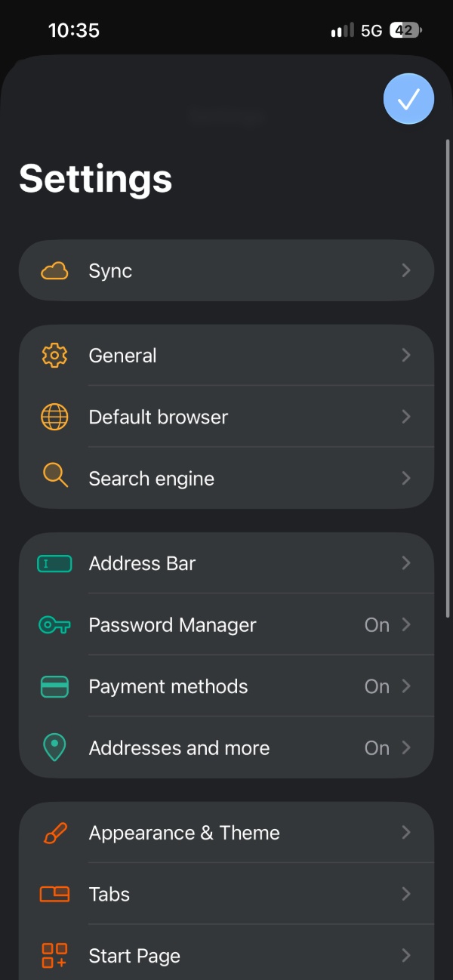Tap the 5G network indicator

[371, 31]
